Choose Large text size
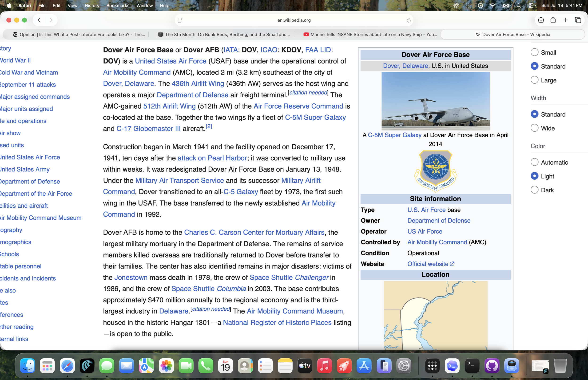Screen dimensions: 588x380 (534, 80)
